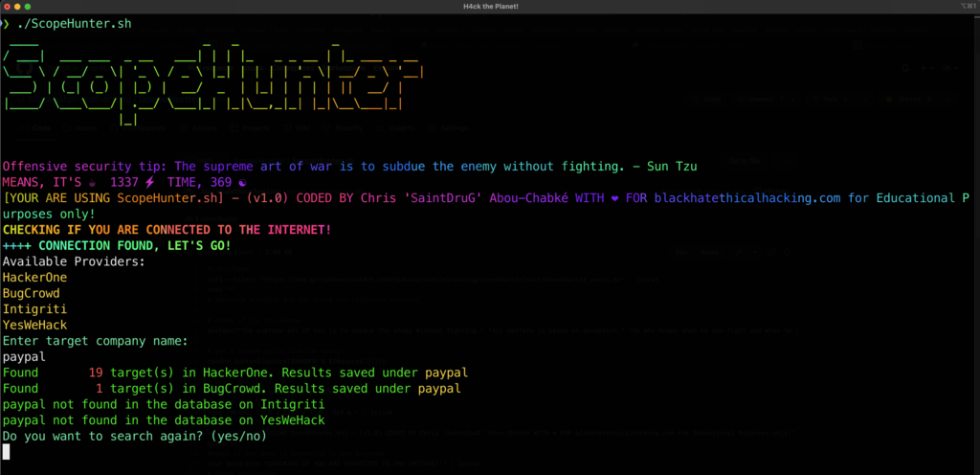Click the typed ./ScopeHunter.sh command

72,24
